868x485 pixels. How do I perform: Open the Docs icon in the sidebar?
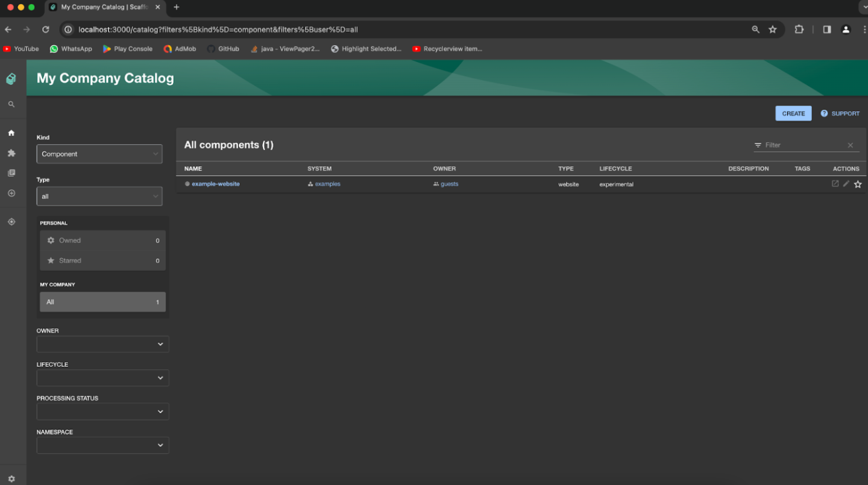11,173
